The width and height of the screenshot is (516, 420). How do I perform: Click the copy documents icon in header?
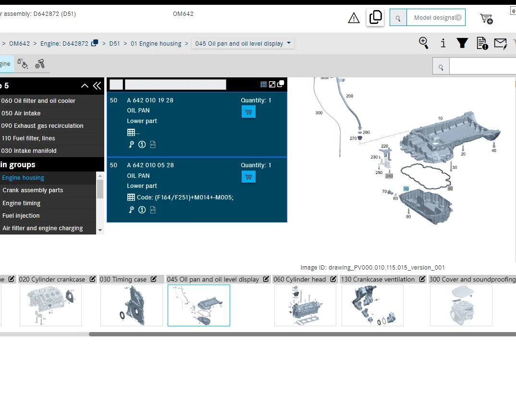pos(375,18)
